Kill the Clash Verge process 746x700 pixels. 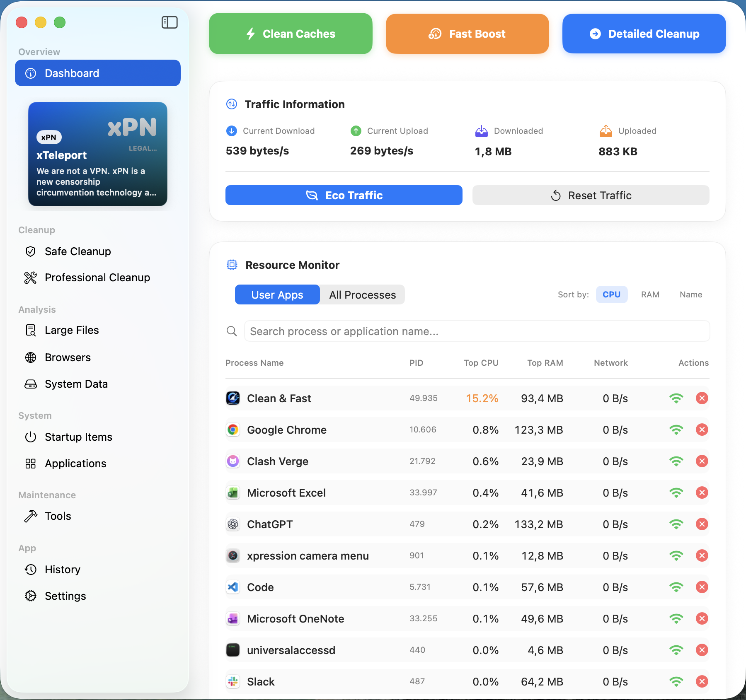pyautogui.click(x=702, y=461)
